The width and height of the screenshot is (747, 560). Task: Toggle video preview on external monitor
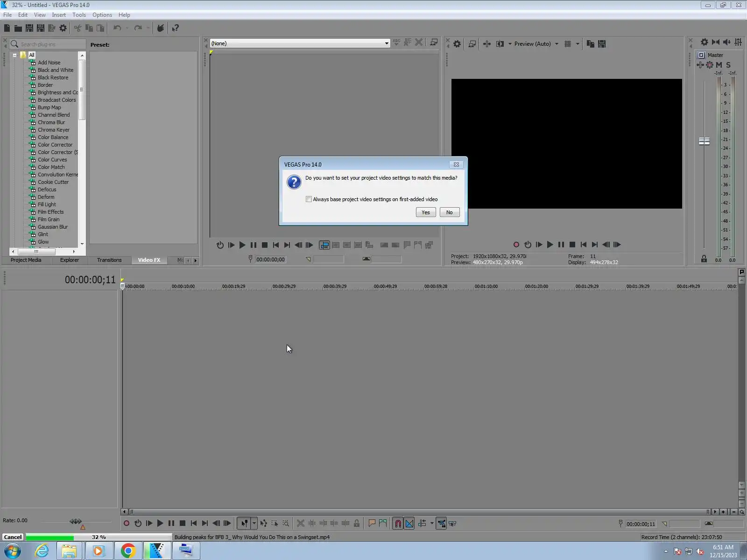472,44
